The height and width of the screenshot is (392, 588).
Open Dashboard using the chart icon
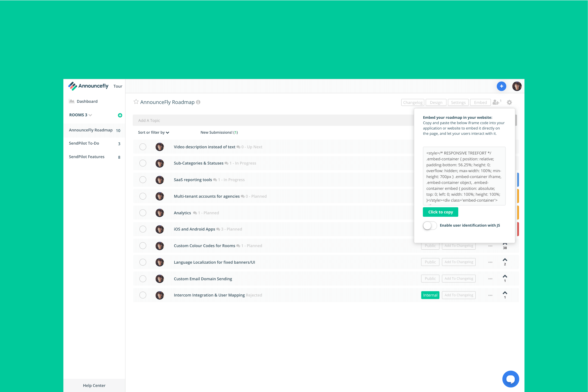pyautogui.click(x=72, y=101)
